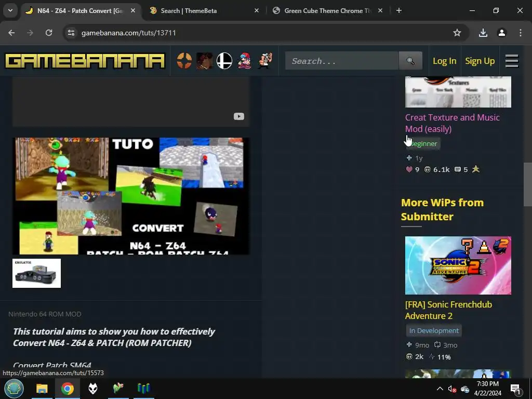Open the tab search dropdown arrow
Viewport: 532px width, 399px height.
pos(10,10)
